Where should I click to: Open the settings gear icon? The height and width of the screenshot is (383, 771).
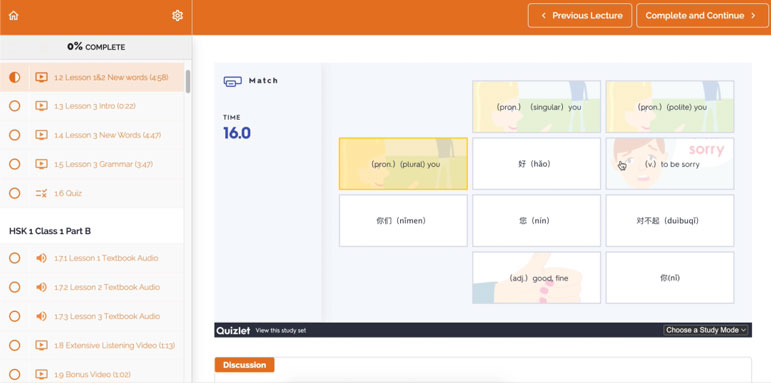pos(178,16)
